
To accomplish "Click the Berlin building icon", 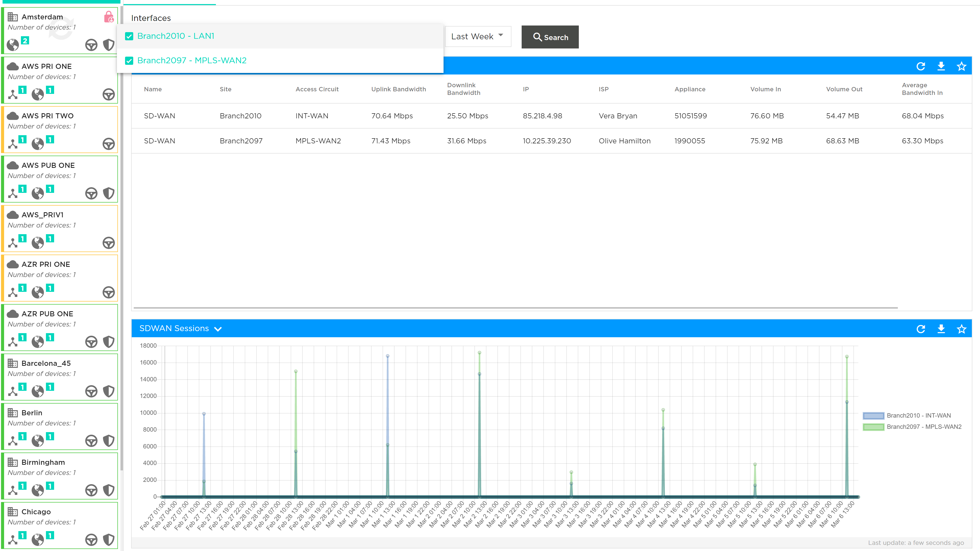I will [x=13, y=412].
